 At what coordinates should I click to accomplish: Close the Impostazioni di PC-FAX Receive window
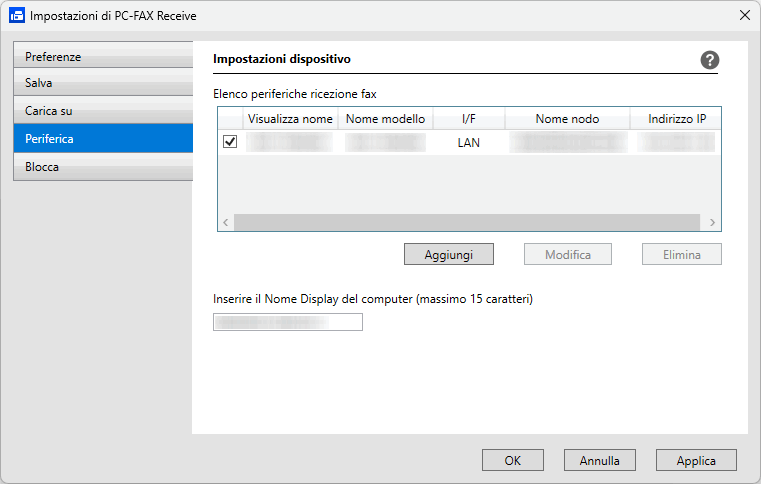point(744,15)
